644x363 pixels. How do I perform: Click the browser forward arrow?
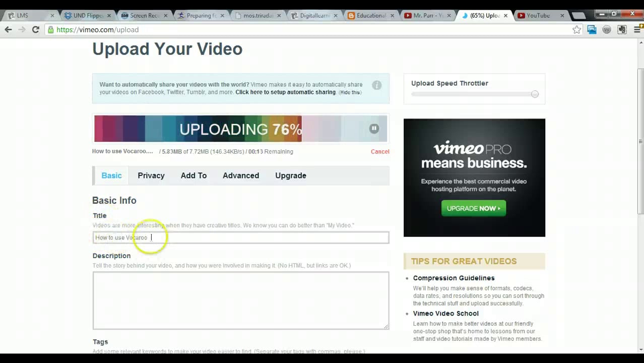22,30
